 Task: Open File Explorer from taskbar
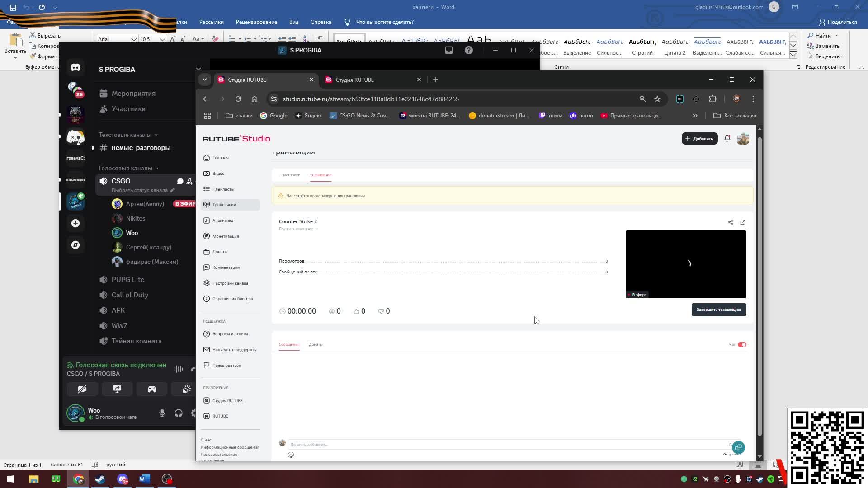coord(33,479)
